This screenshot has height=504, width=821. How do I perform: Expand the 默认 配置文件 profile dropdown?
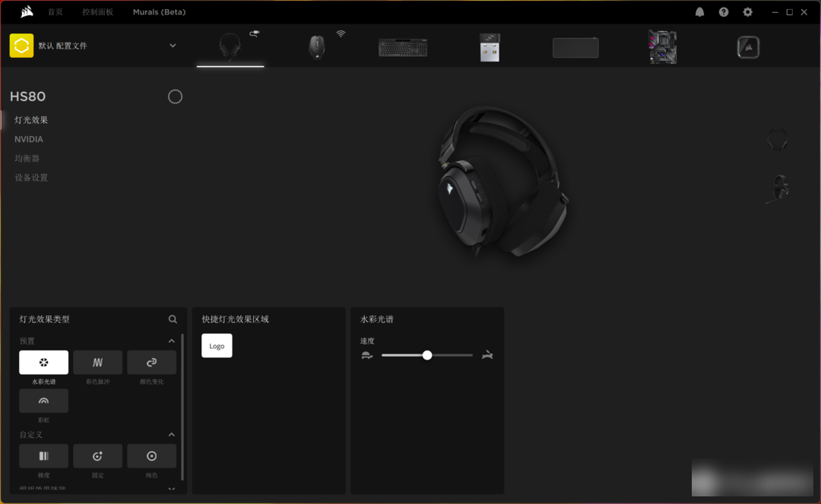(173, 46)
